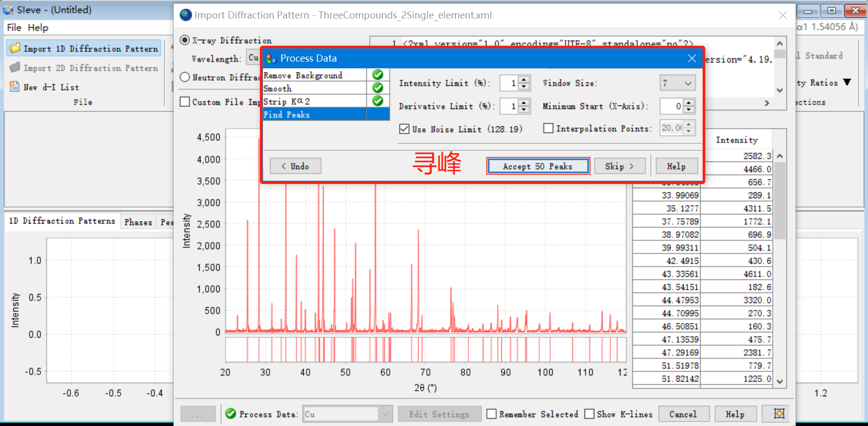Click the Process Data dialog title icon
This screenshot has height=426, width=868.
pyautogui.click(x=271, y=59)
